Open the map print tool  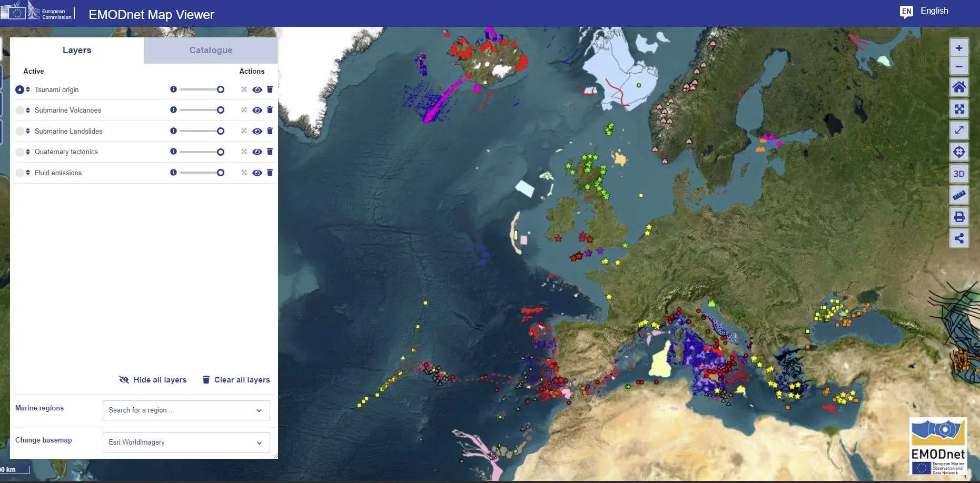(x=959, y=217)
